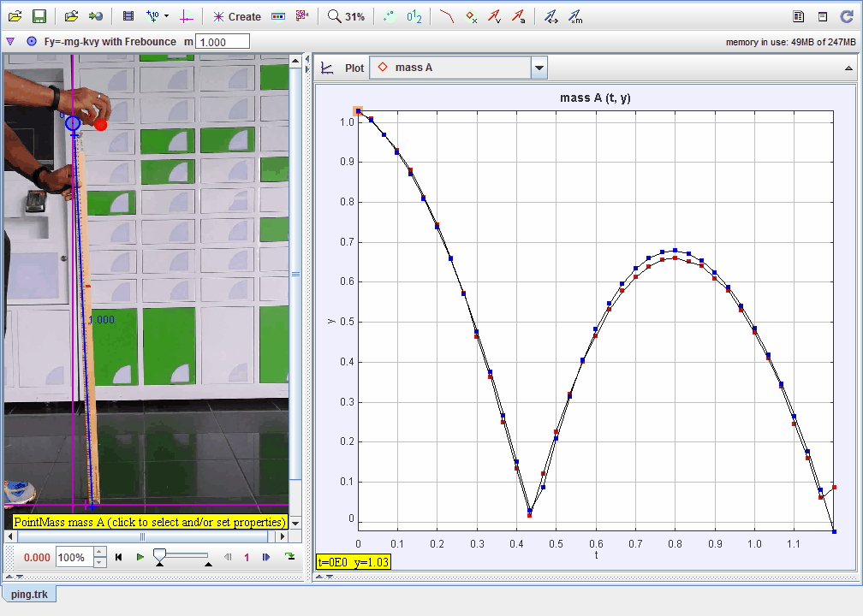Click the mass m input field
863x616 pixels.
tap(223, 41)
